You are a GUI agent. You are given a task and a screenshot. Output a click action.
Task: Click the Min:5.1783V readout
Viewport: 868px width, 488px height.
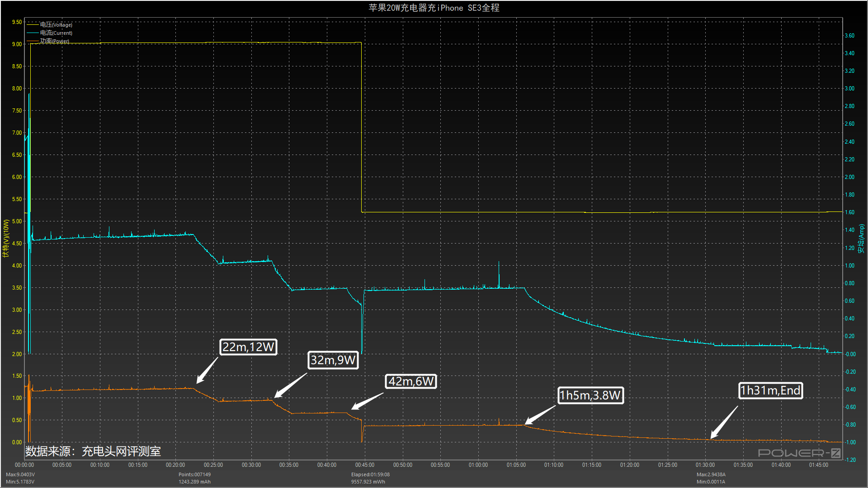tap(20, 482)
